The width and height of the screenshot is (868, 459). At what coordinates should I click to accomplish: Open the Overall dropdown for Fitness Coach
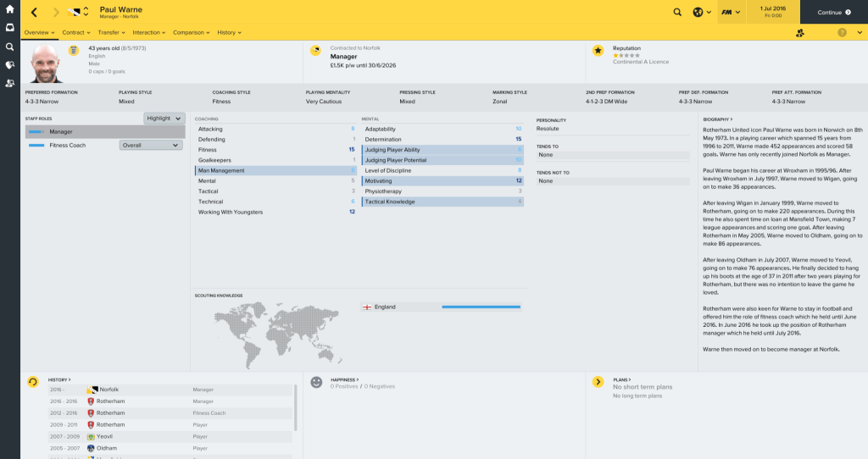click(x=151, y=146)
